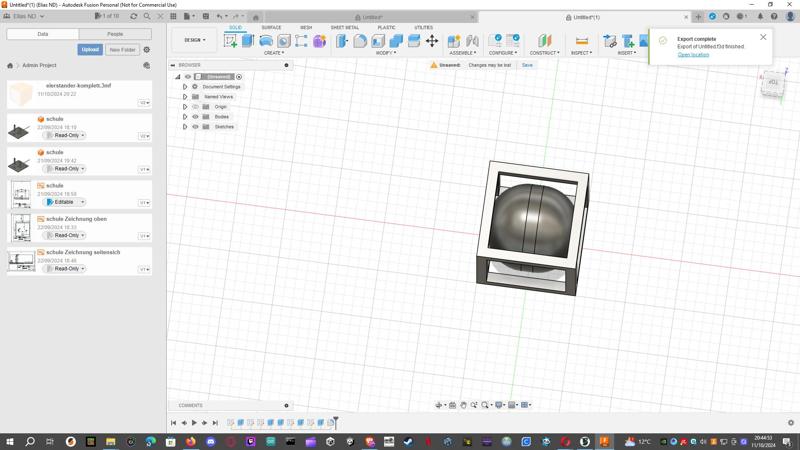
Task: Select the Revolve tool icon
Action: click(x=266, y=41)
